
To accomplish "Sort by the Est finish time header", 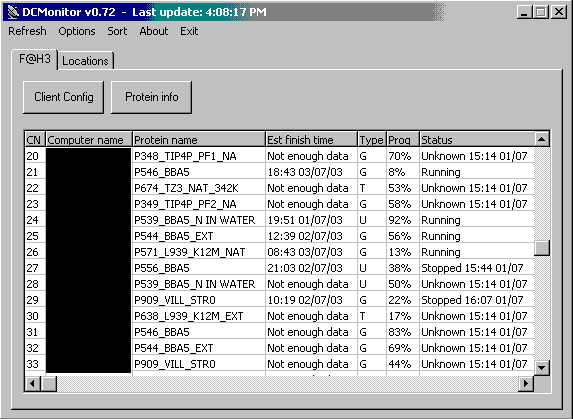I will click(311, 140).
